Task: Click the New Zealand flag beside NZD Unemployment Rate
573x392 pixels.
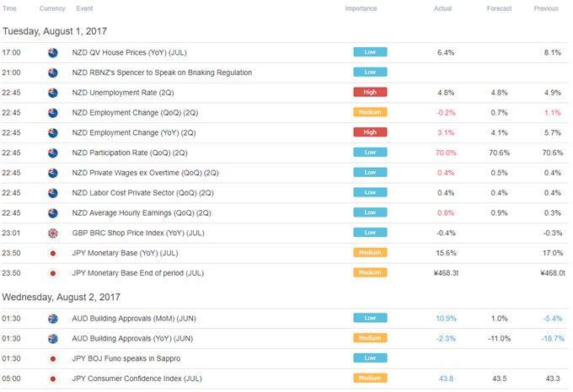Action: 52,92
